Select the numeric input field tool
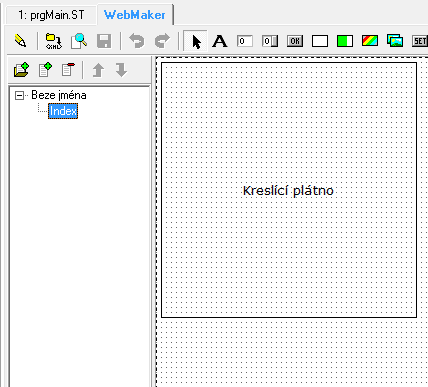Viewport: 428px width, 387px height. coord(270,41)
